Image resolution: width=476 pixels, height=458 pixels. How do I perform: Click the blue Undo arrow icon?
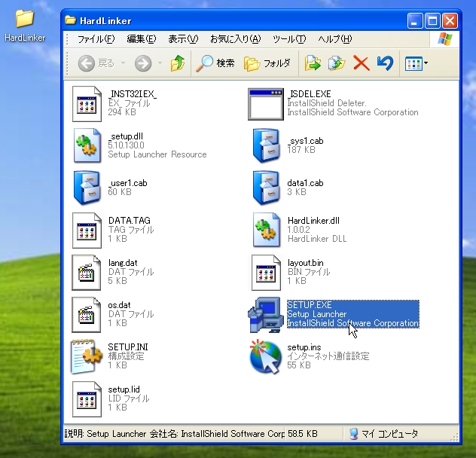tap(385, 63)
